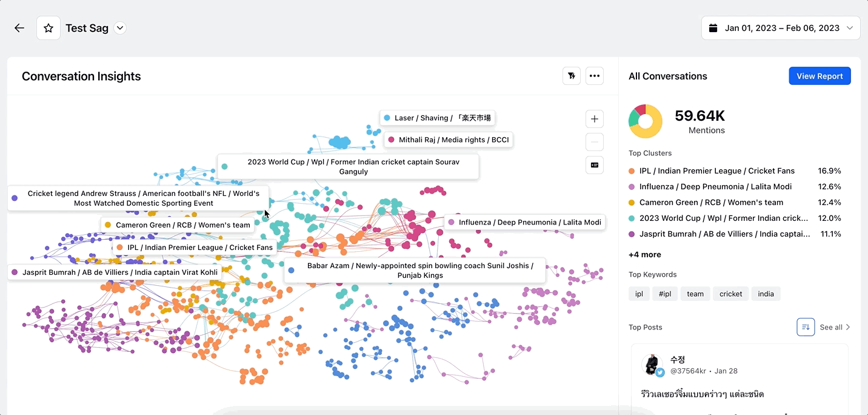Click the Cricket legend Andrew Strauss map label
The image size is (868, 415).
[138, 198]
